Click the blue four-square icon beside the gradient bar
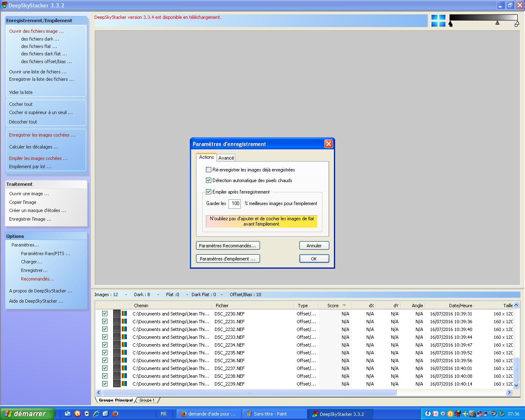 [x=438, y=21]
